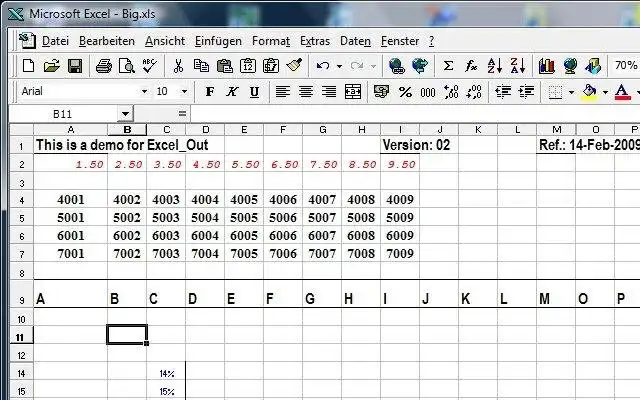Pick the red font color button
The image size is (640, 400).
coord(622,91)
